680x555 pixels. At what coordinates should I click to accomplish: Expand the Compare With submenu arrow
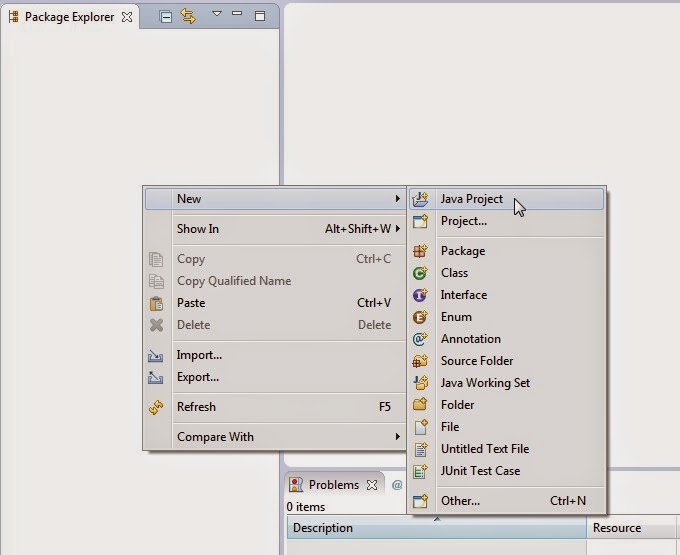[397, 437]
